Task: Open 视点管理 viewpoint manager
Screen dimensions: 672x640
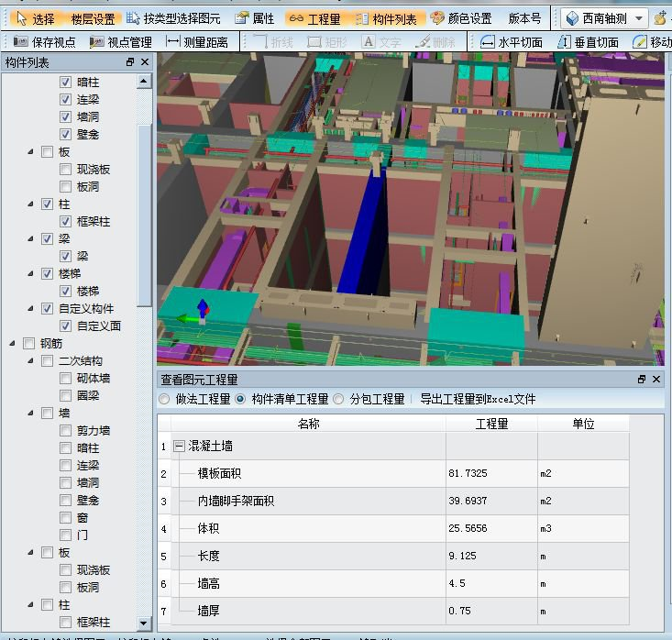Action: point(121,42)
